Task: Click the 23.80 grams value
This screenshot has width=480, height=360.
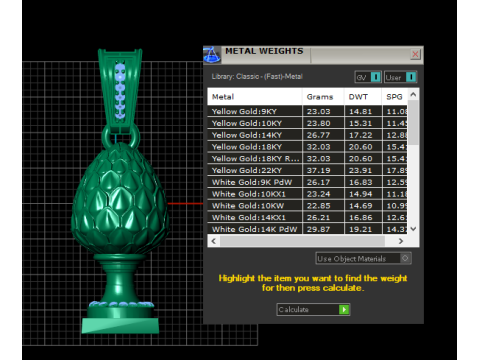Action: 318,123
